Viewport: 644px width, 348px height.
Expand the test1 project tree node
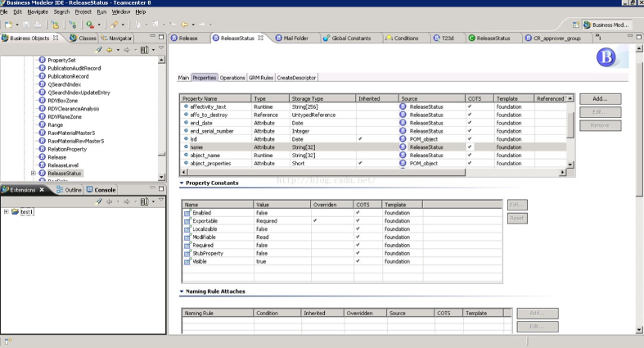click(x=7, y=211)
